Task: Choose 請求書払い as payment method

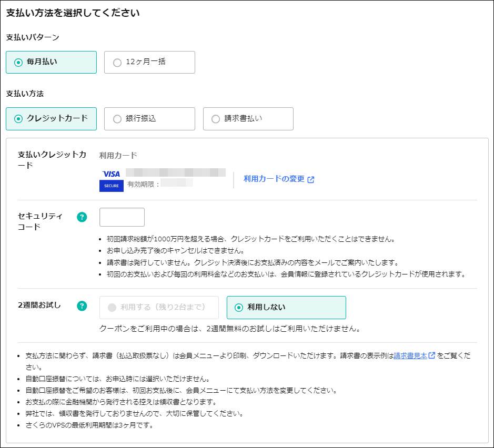Action: point(248,119)
